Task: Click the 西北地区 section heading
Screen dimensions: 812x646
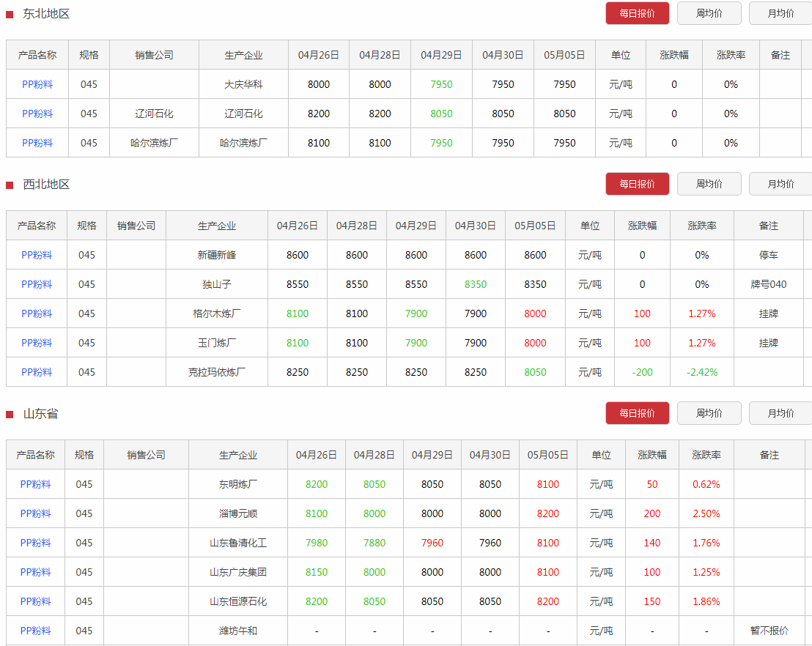Action: 46,185
